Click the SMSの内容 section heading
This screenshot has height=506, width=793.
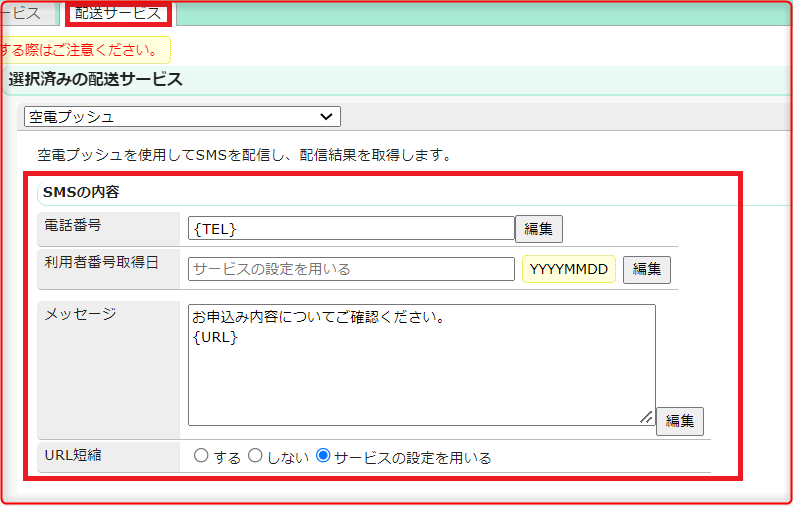81,192
